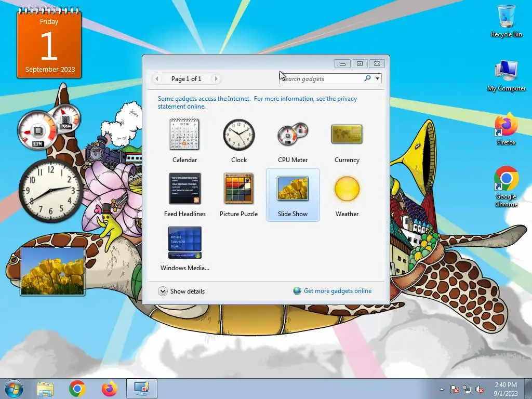532x399 pixels.
Task: Select Firefox desktop shortcut
Action: pos(506,129)
